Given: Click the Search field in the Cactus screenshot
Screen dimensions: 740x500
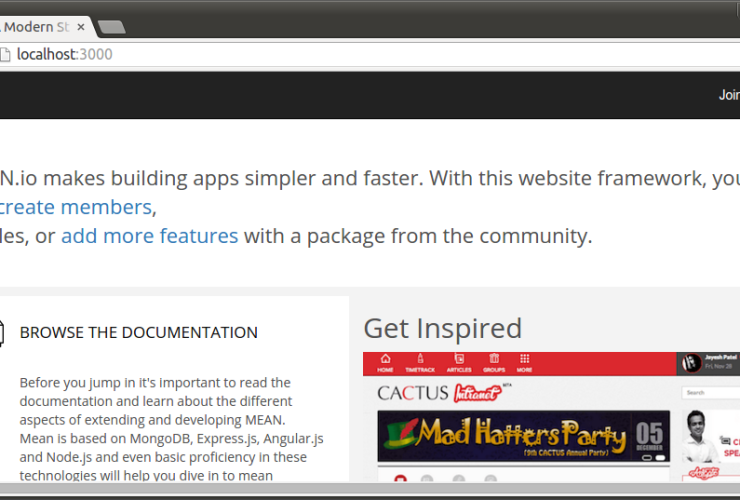Looking at the screenshot, I should pyautogui.click(x=711, y=393).
